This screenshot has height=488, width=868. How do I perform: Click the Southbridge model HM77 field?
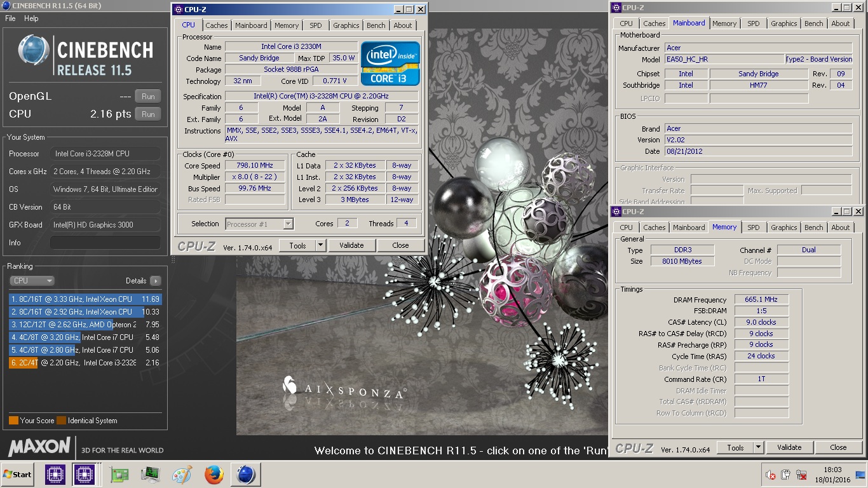[759, 85]
